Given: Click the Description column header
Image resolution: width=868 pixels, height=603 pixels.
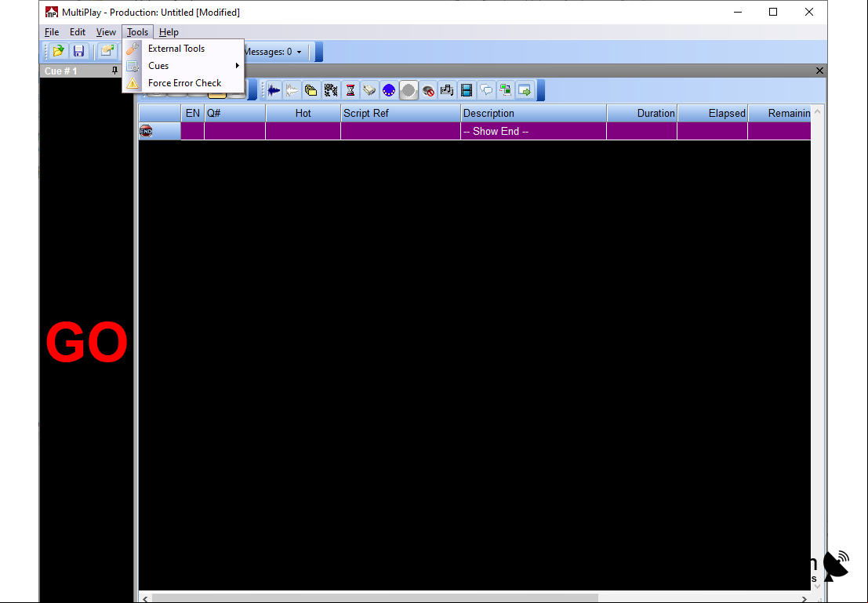Looking at the screenshot, I should point(534,113).
